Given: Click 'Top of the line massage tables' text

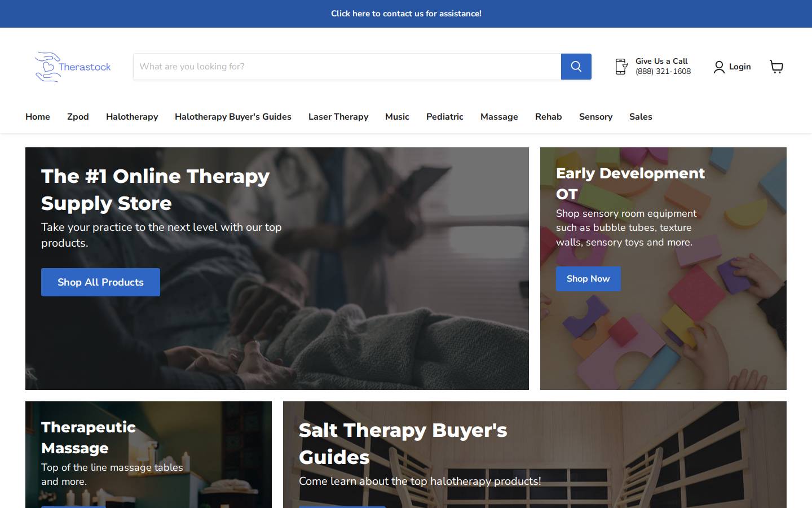Looking at the screenshot, I should 112,474.
